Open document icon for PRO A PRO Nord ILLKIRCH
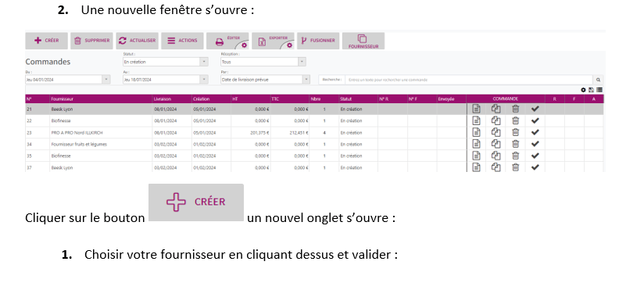This screenshot has height=308, width=644. click(476, 132)
